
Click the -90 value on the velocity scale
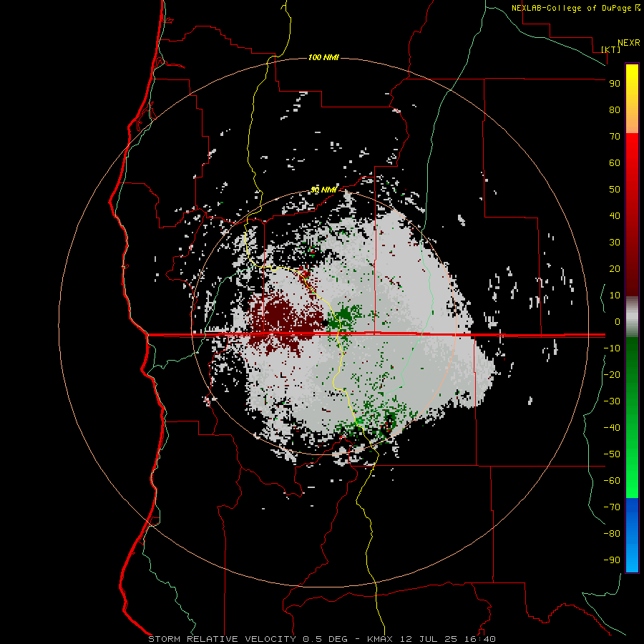[x=612, y=560]
